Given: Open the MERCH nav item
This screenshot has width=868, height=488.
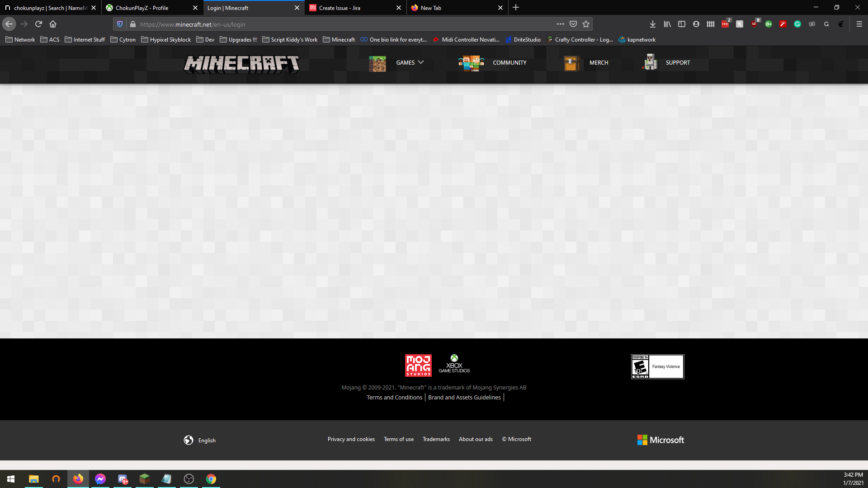Looking at the screenshot, I should pyautogui.click(x=599, y=63).
